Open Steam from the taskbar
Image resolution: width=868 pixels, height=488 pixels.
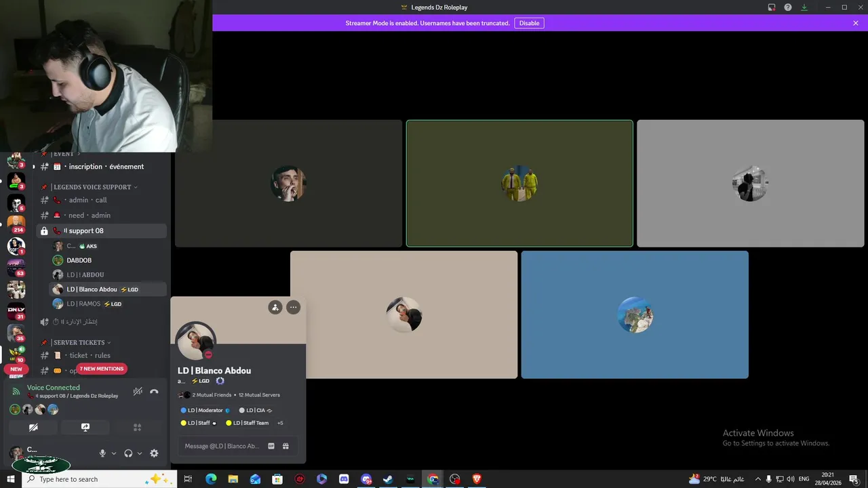[x=388, y=479]
